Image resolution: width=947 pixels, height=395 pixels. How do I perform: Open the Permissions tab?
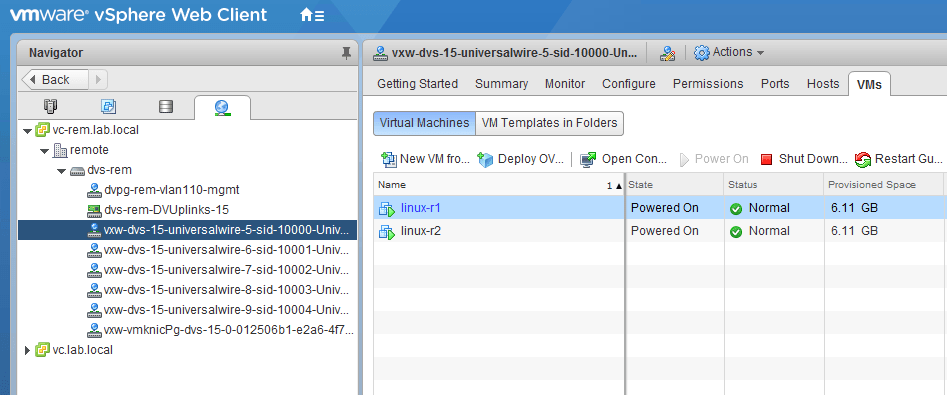point(708,84)
